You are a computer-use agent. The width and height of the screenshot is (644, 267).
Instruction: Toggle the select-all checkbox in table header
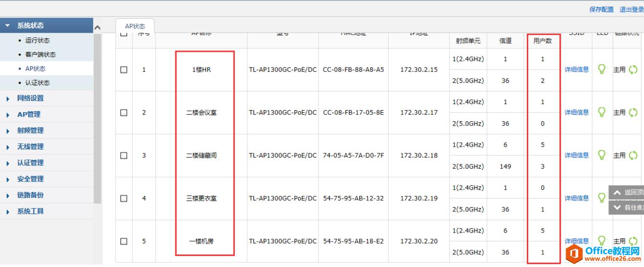point(124,34)
